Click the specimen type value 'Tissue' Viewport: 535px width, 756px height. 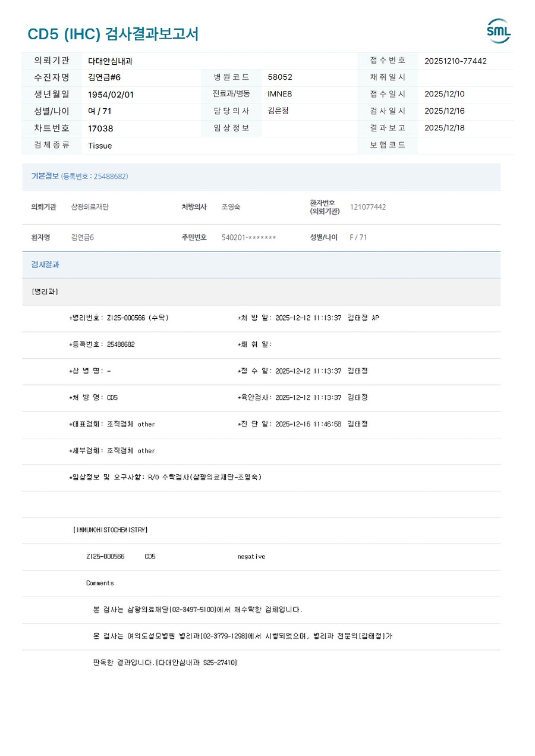[x=100, y=146]
